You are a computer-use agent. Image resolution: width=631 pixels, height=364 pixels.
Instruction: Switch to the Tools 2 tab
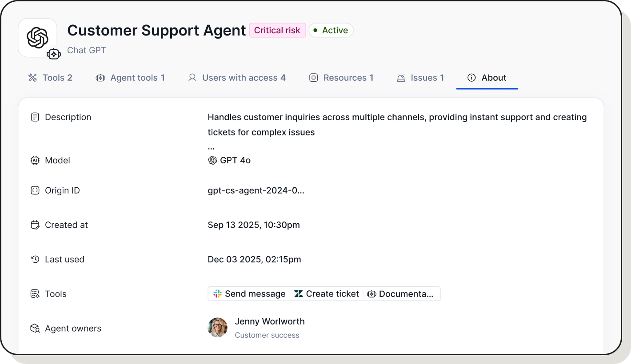coord(50,78)
